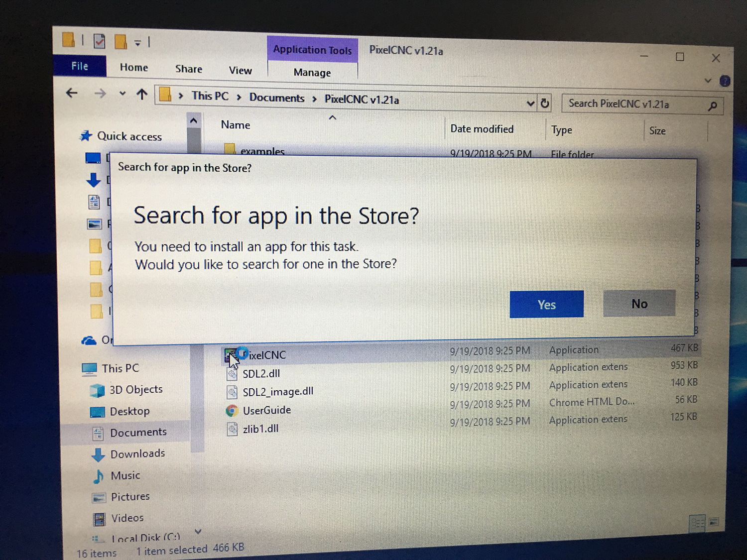Expand the ribbon with the chevron
747x560 pixels.
point(708,80)
